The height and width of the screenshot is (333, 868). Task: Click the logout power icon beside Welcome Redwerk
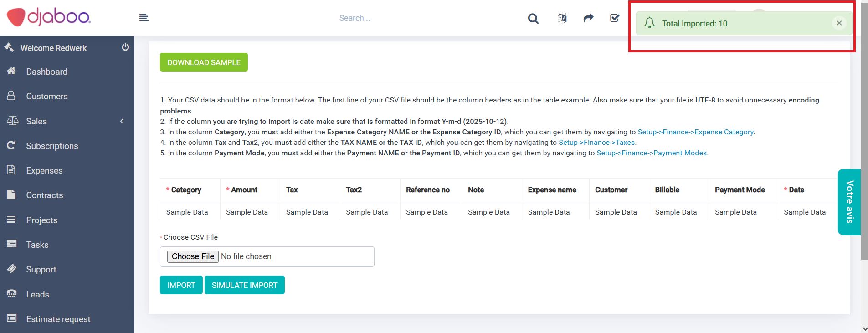click(x=125, y=47)
